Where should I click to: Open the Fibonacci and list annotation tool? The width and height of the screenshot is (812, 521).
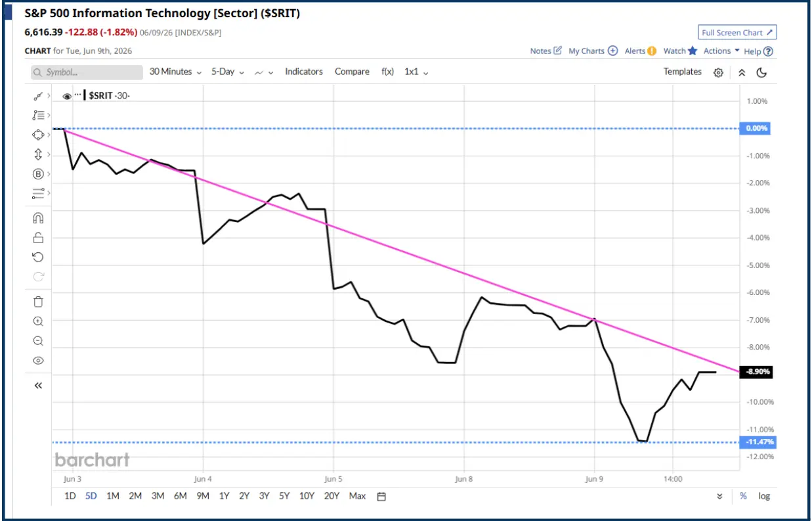coord(37,115)
